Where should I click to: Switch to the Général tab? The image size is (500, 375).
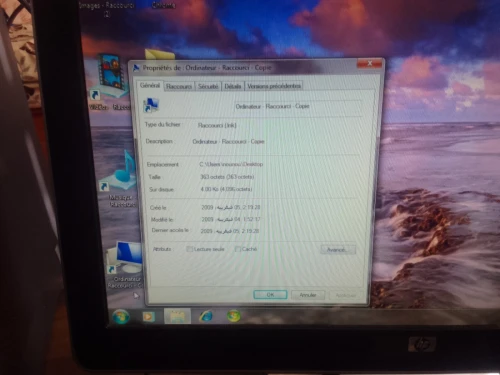point(150,85)
